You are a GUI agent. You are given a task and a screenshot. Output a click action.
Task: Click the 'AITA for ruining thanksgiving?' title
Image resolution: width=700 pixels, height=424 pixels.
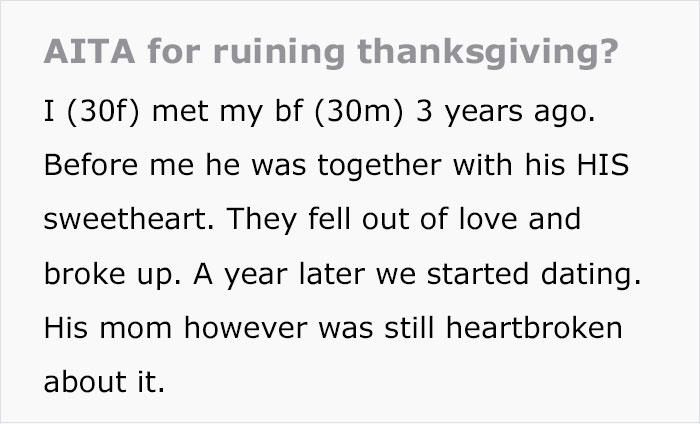(x=331, y=53)
